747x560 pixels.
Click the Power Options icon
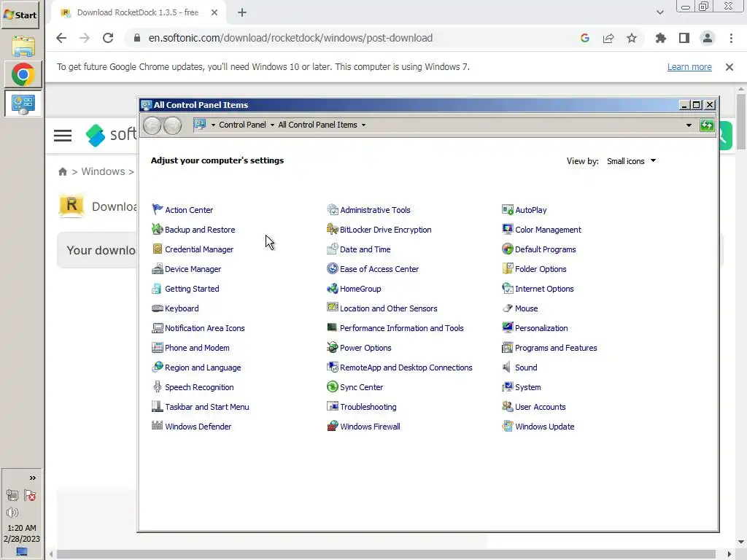click(332, 348)
